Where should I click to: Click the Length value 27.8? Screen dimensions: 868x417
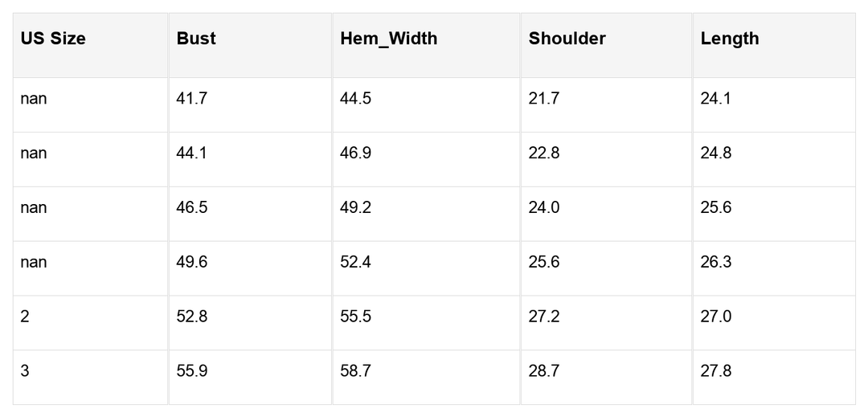pyautogui.click(x=715, y=371)
